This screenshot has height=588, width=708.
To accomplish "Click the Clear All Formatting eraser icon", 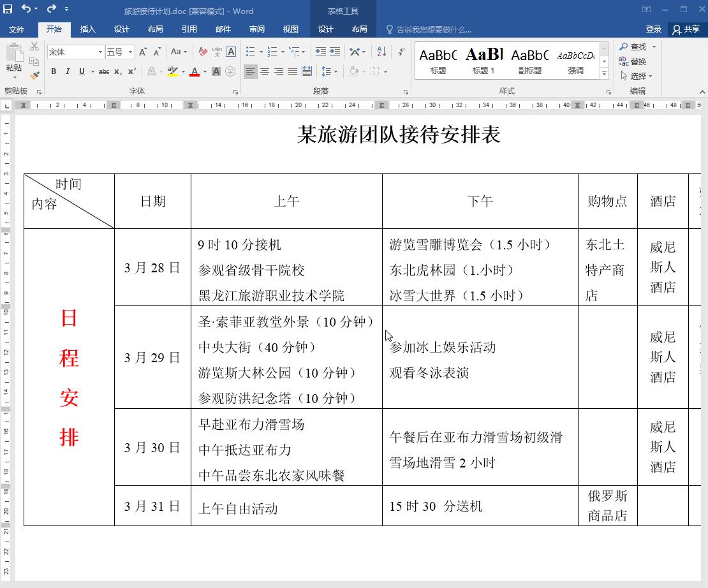I will pos(202,52).
